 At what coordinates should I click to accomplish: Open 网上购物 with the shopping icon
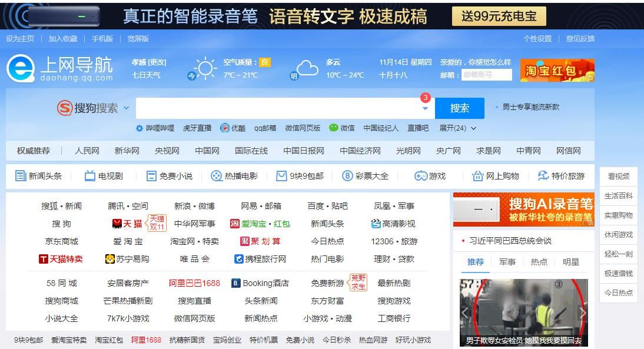coord(479,176)
